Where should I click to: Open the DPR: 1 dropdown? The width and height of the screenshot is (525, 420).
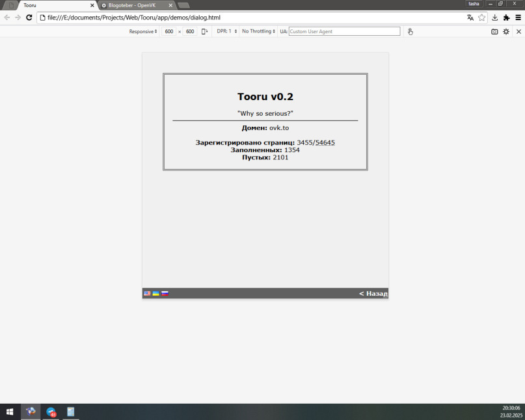click(226, 31)
